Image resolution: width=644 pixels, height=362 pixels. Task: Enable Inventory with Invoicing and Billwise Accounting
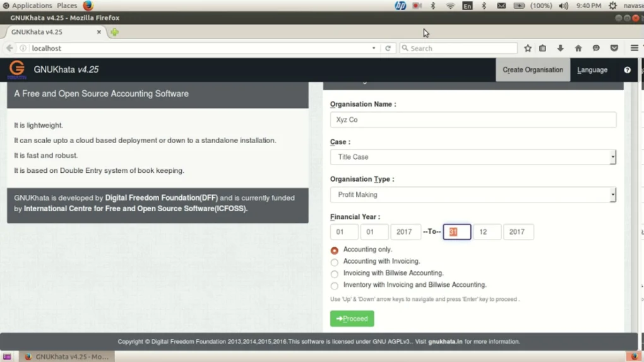[335, 286]
